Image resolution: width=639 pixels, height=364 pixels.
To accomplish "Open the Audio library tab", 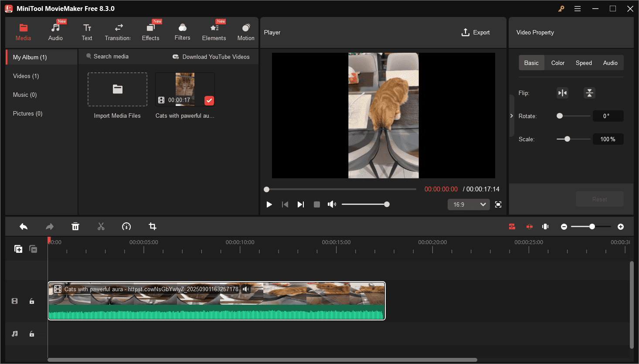I will point(55,33).
